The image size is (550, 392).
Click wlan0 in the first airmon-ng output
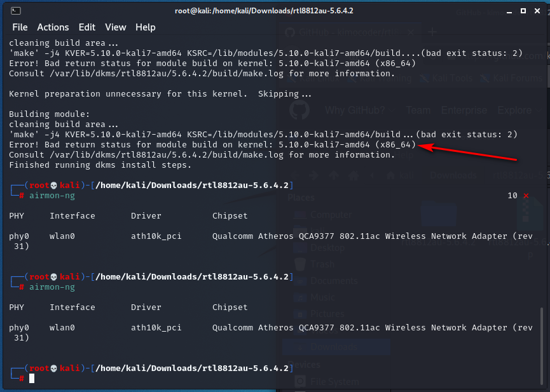[x=62, y=236]
